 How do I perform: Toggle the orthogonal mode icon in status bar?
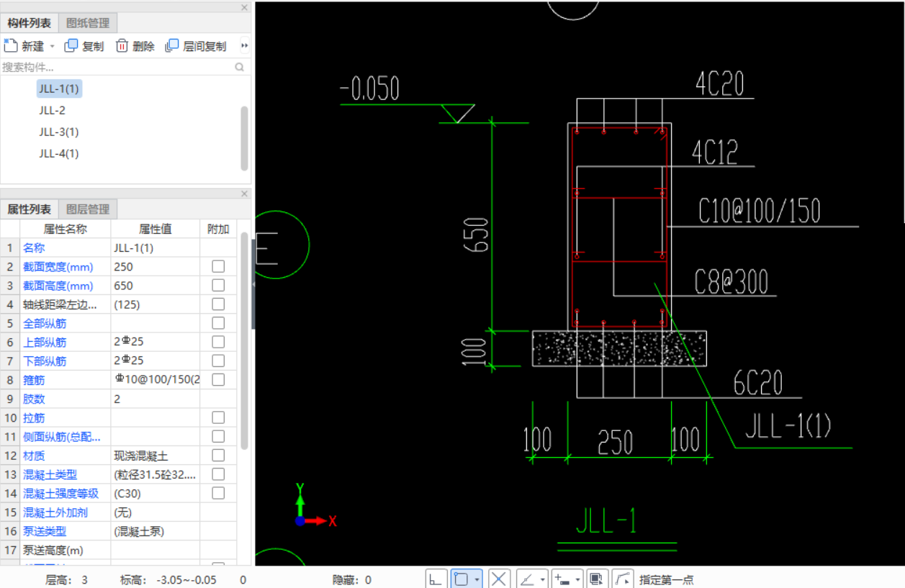(x=436, y=579)
